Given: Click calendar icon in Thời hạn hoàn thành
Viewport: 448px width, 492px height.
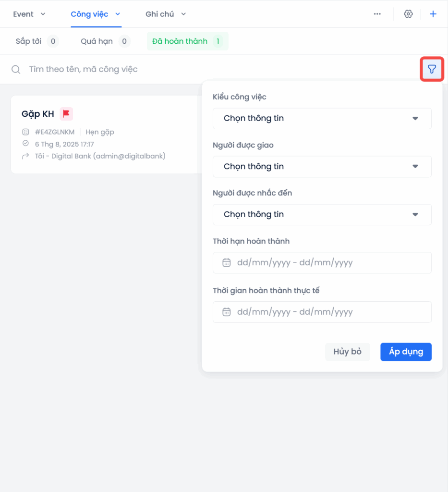Looking at the screenshot, I should click(226, 263).
